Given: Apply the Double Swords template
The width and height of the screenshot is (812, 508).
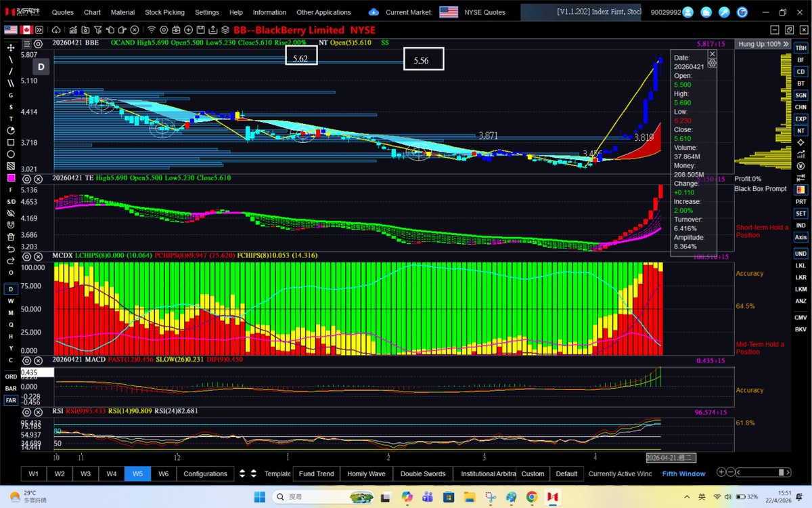Looking at the screenshot, I should 423,473.
